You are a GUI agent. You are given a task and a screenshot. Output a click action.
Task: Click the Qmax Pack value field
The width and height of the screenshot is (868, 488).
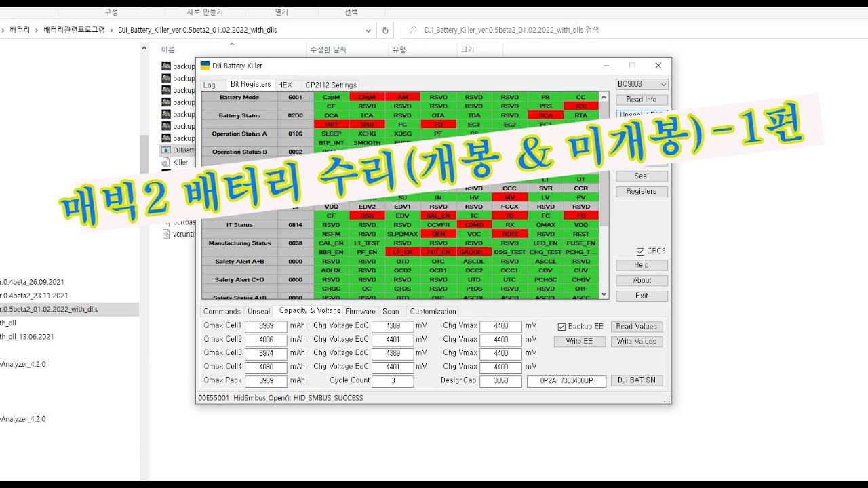tap(266, 382)
